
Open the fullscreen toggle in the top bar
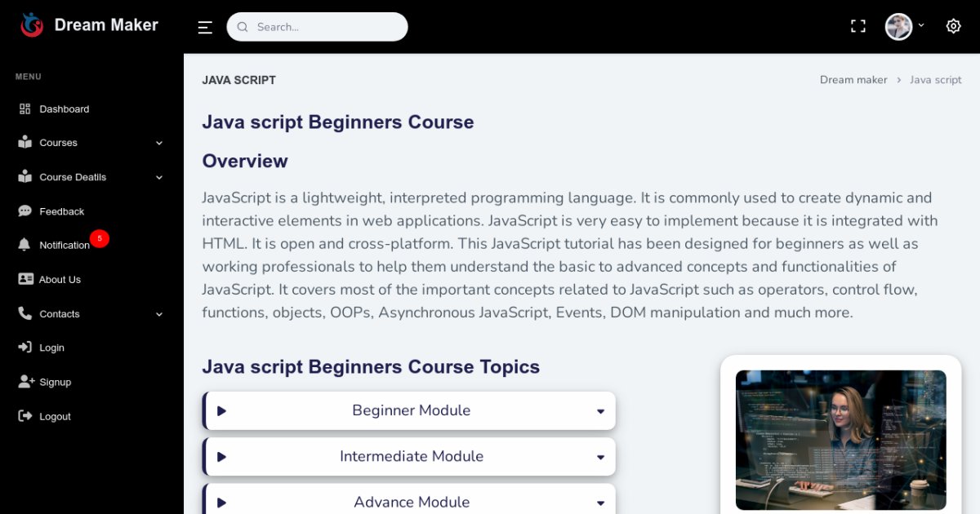point(857,25)
